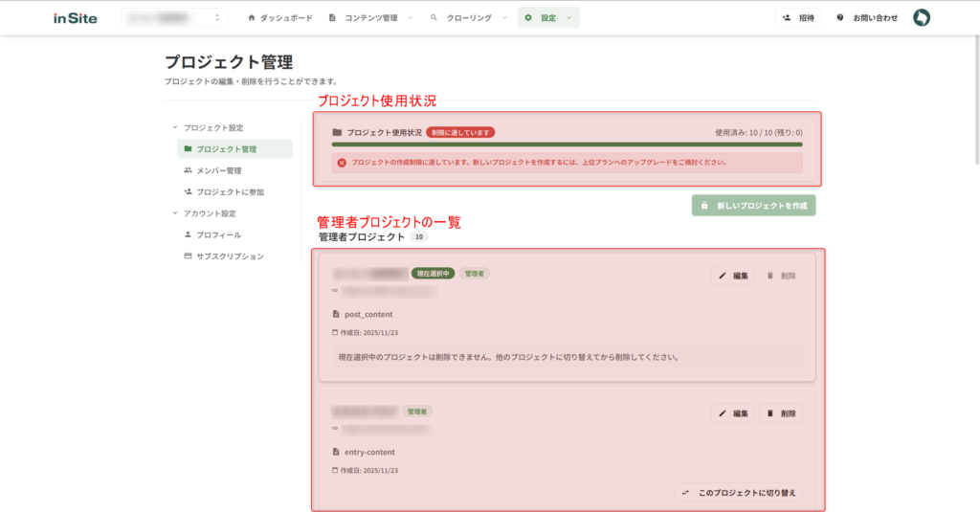Click the gear icon beside 設定

point(528,18)
